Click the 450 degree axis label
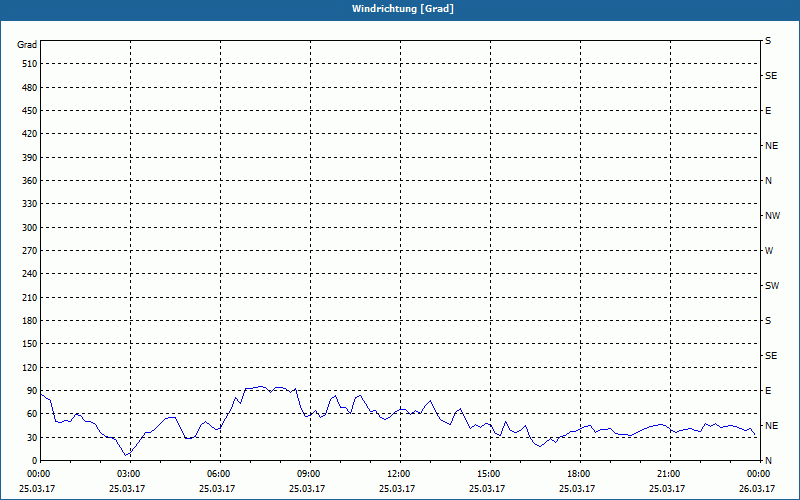Screen dimensions: 800x500 coord(30,111)
